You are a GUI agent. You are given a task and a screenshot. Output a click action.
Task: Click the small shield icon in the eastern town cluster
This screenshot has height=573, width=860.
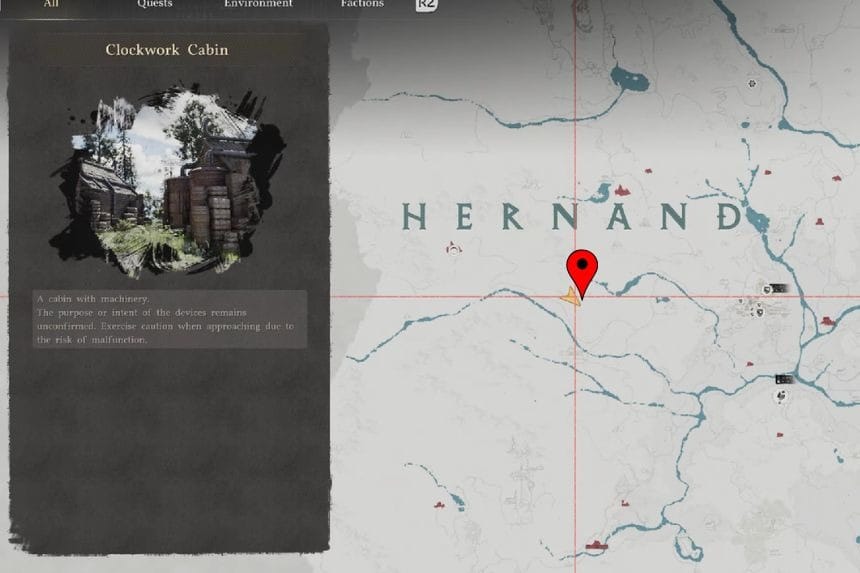pos(760,312)
